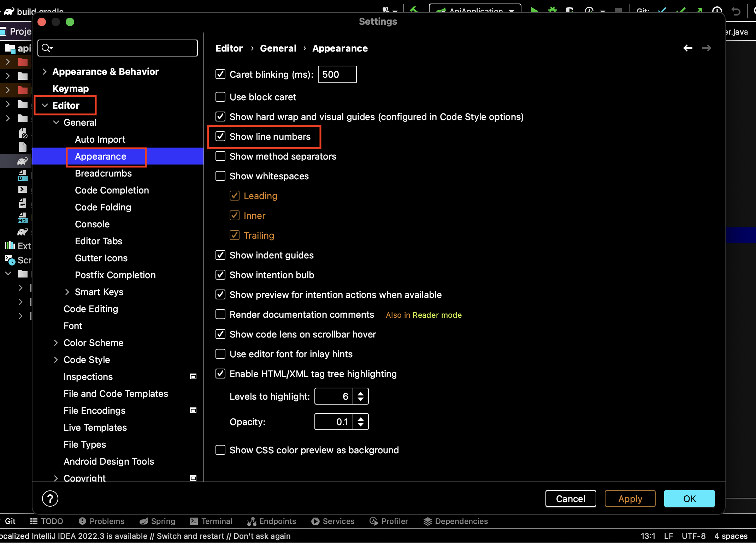Disable the Show line numbers checkbox

tap(220, 136)
